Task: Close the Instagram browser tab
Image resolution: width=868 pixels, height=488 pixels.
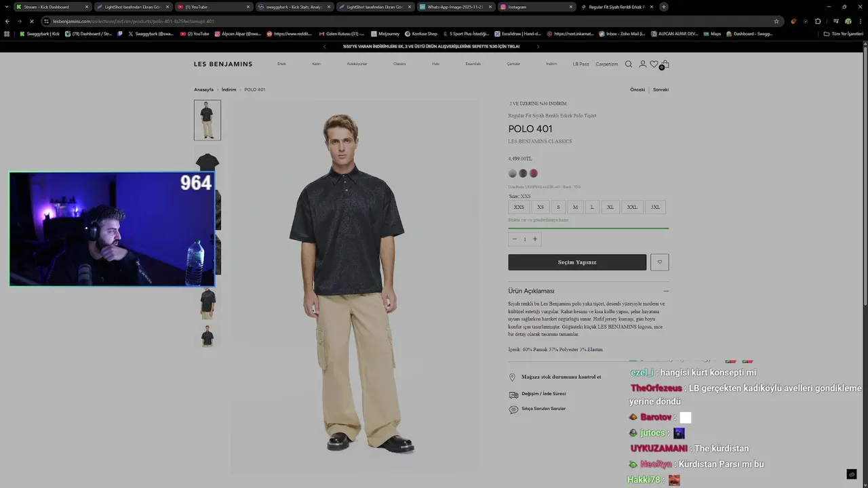Action: point(572,7)
